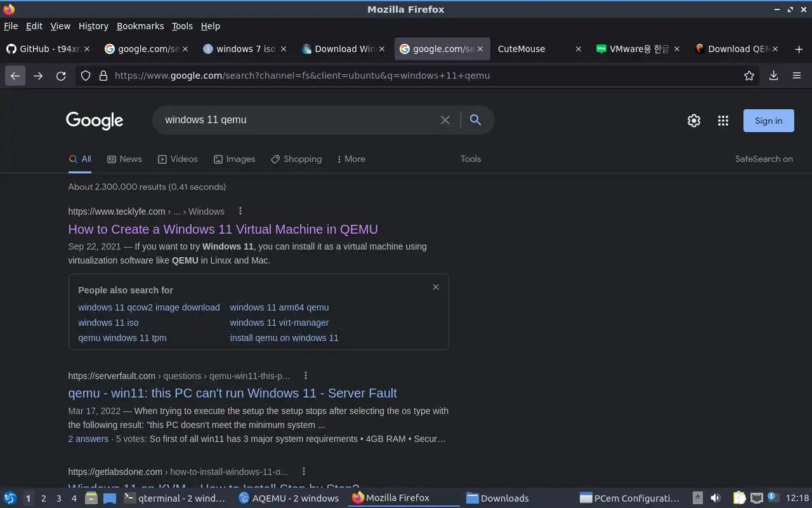Show Shopping search results
Viewport: 812px width, 508px height.
point(296,159)
